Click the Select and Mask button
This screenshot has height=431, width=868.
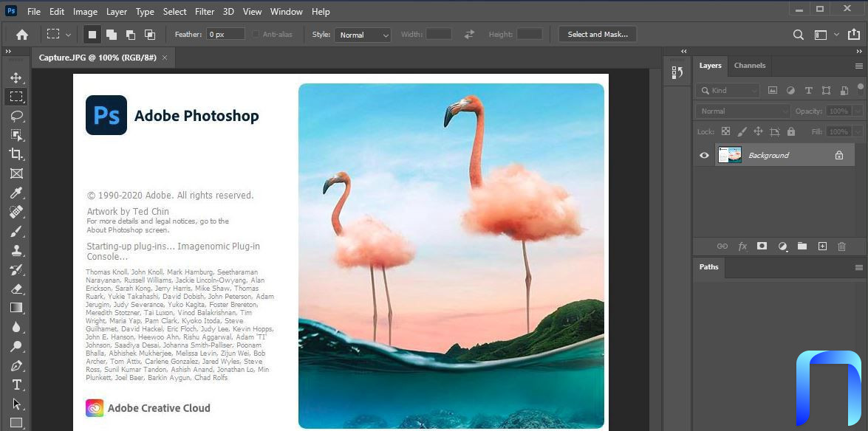click(x=598, y=34)
